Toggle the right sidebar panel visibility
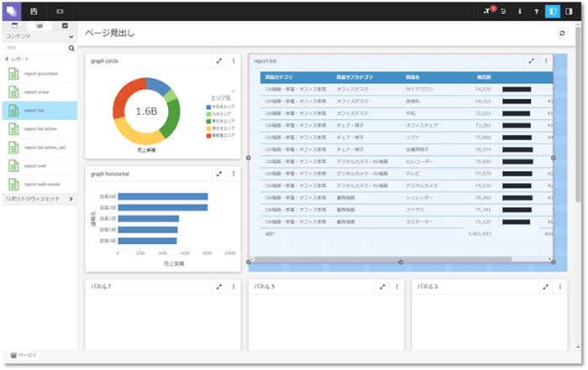 (570, 11)
